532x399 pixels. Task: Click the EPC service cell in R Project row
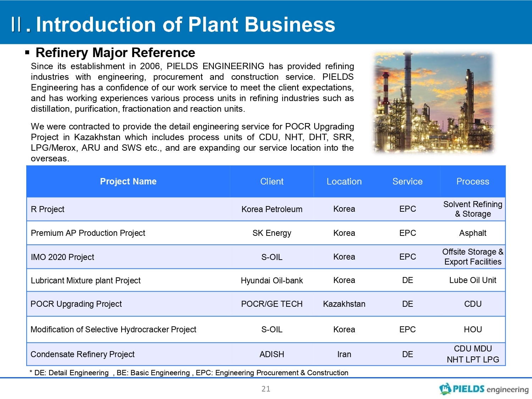[x=408, y=209]
